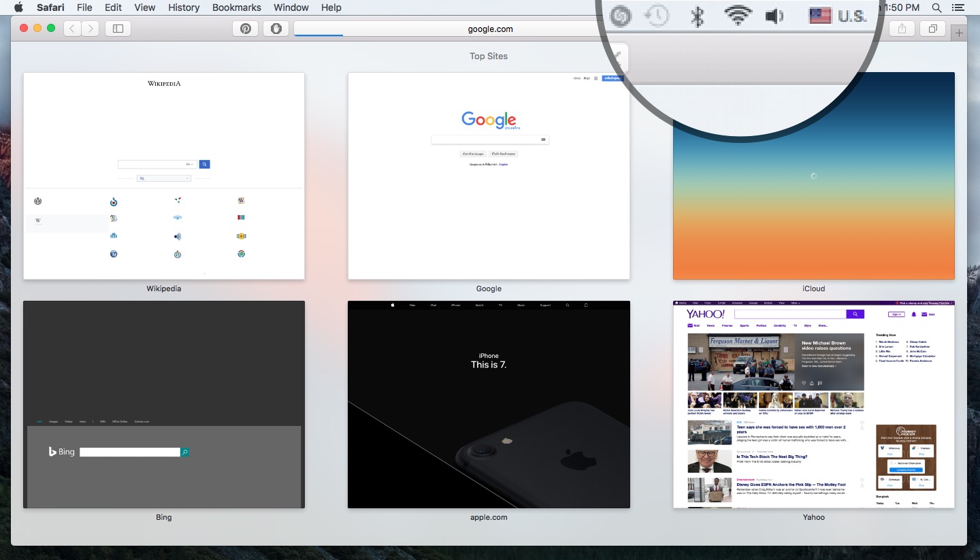Toggle the Safari sidebar
Screen dimensions: 980x560
click(118, 29)
